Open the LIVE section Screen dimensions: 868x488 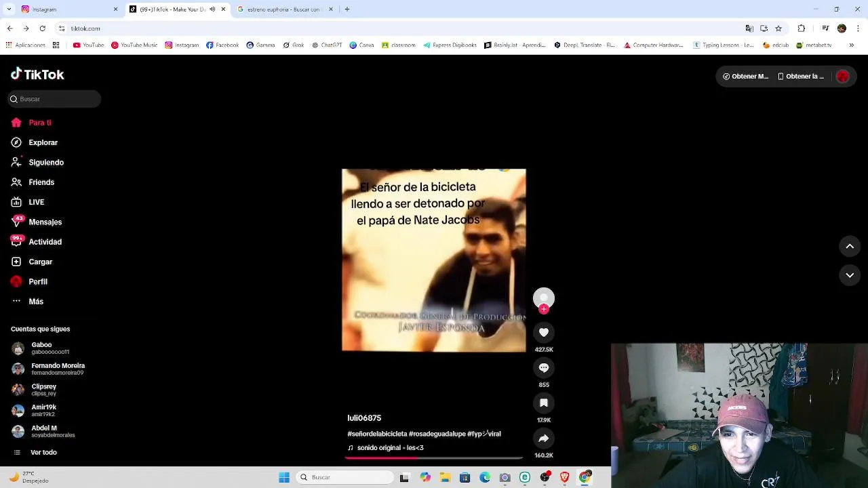[x=28, y=202]
